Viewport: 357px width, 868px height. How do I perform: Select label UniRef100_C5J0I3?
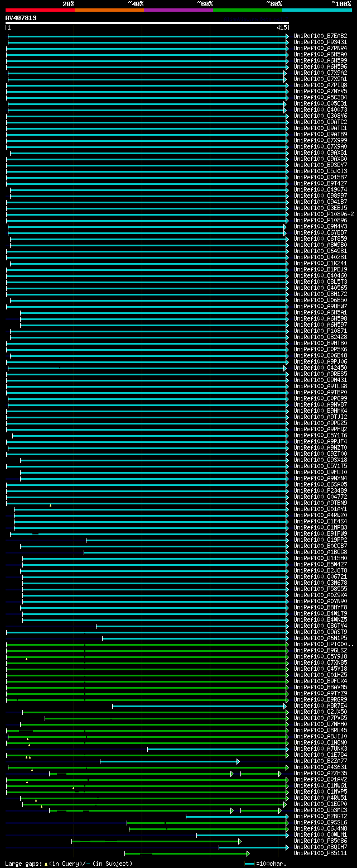pyautogui.click(x=320, y=171)
